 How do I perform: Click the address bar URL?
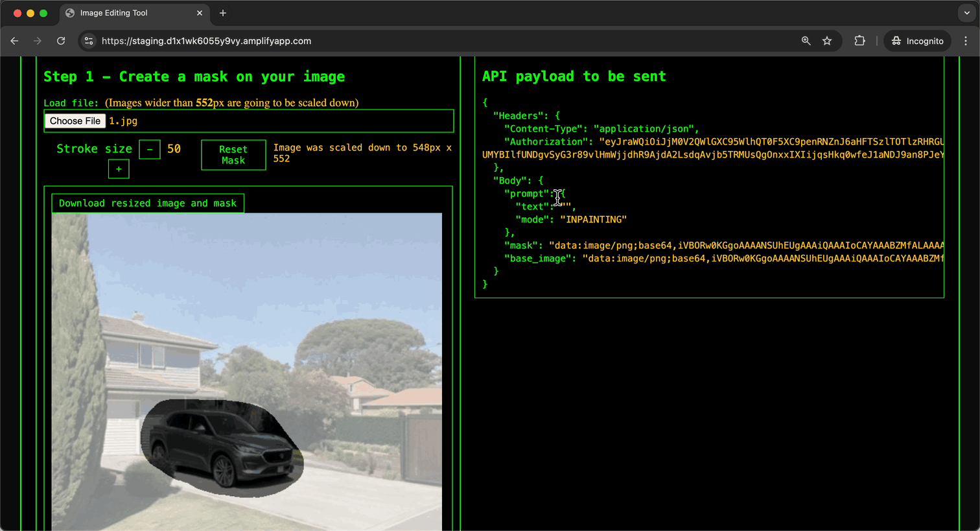(x=206, y=41)
